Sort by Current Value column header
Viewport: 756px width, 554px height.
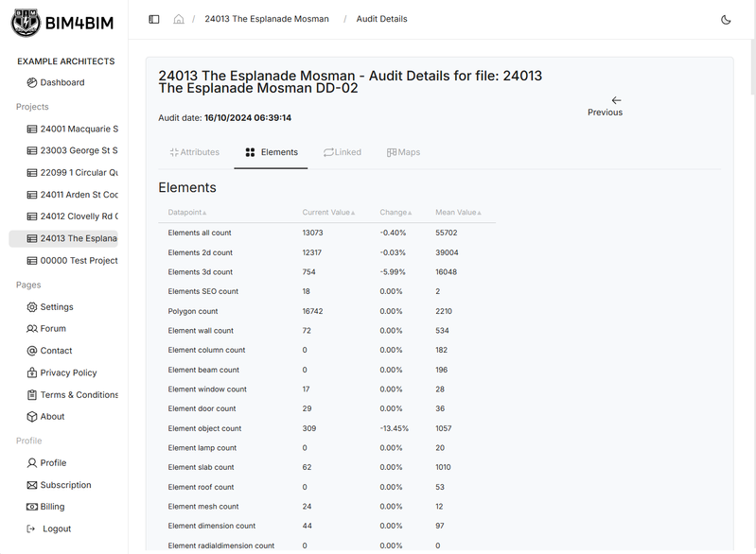(328, 213)
